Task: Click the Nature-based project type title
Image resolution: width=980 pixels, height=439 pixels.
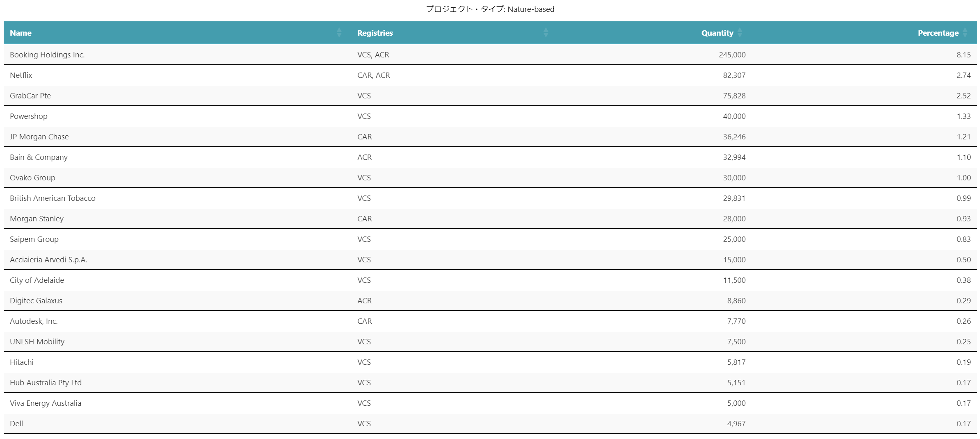Action: (490, 9)
